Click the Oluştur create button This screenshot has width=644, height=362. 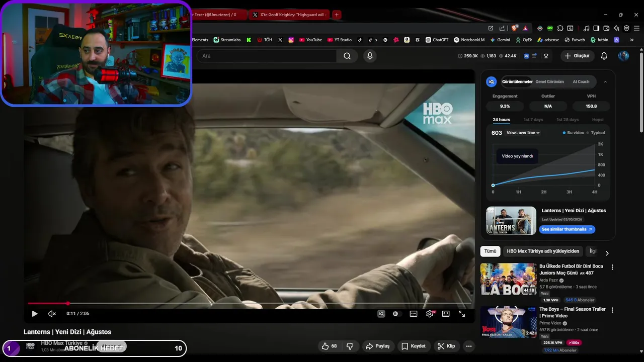point(577,56)
